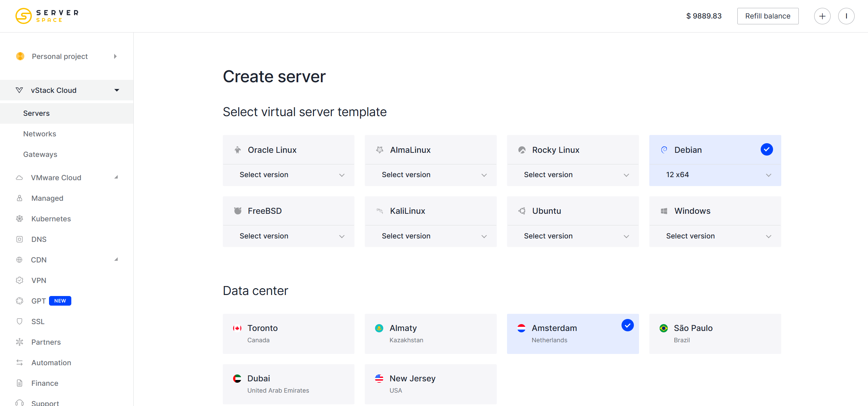Click the SSL shield icon
The height and width of the screenshot is (406, 868).
pyautogui.click(x=20, y=321)
